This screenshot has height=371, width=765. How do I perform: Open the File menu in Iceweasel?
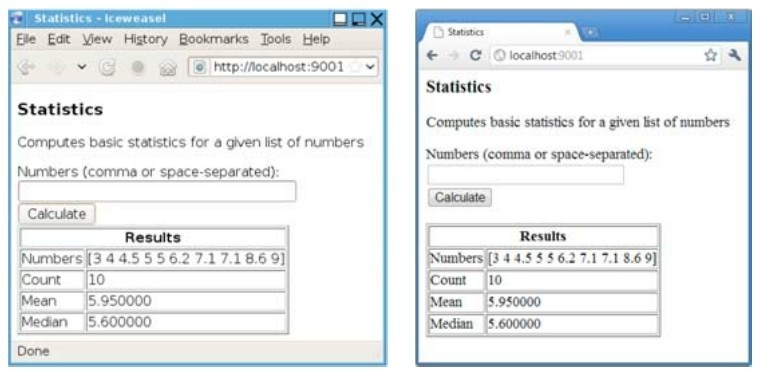(x=26, y=39)
